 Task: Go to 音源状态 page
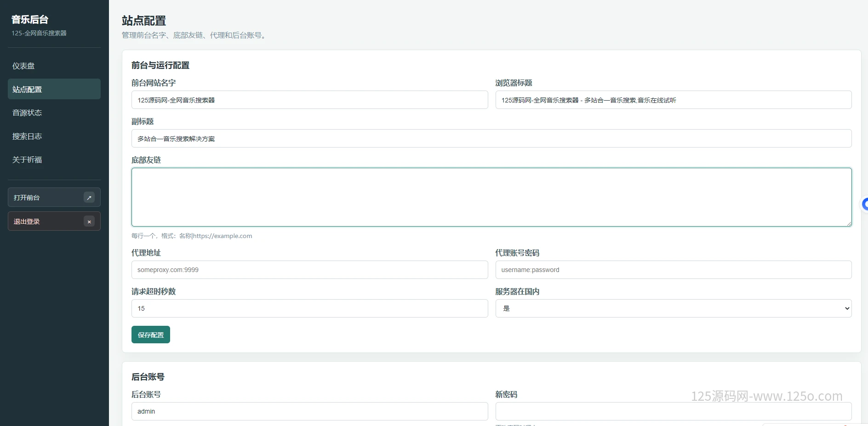(x=54, y=113)
